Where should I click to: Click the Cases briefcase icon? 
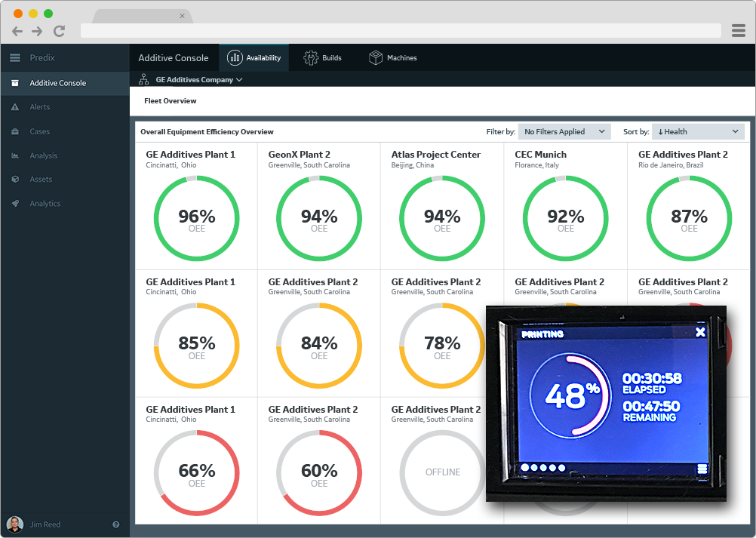click(15, 131)
